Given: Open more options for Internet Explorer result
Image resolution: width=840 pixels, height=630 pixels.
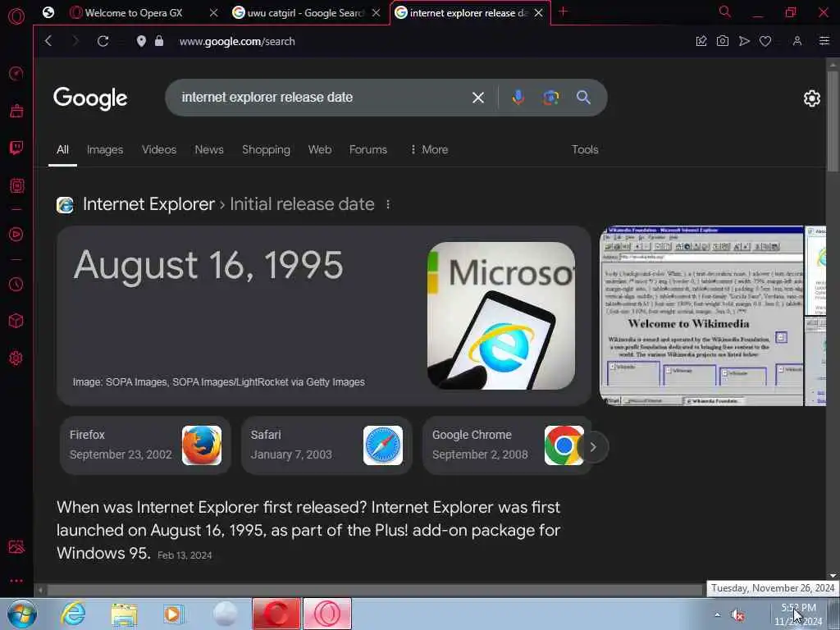Looking at the screenshot, I should (x=388, y=204).
